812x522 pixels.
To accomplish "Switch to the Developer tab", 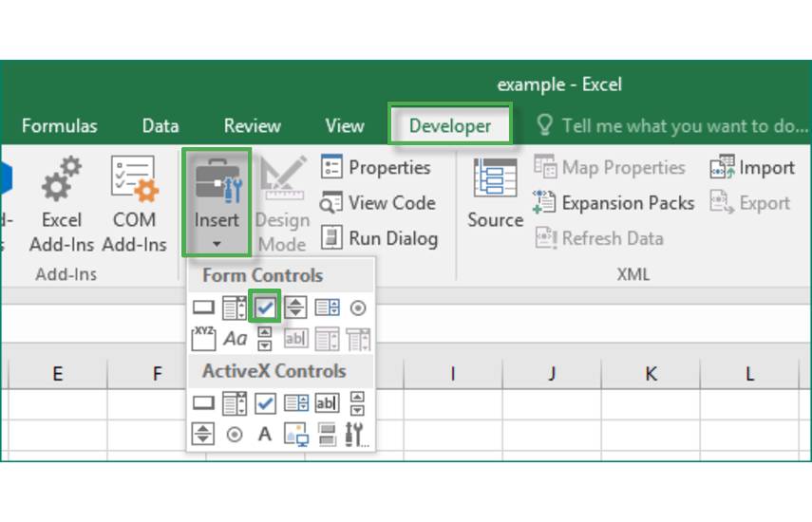I will pos(450,125).
